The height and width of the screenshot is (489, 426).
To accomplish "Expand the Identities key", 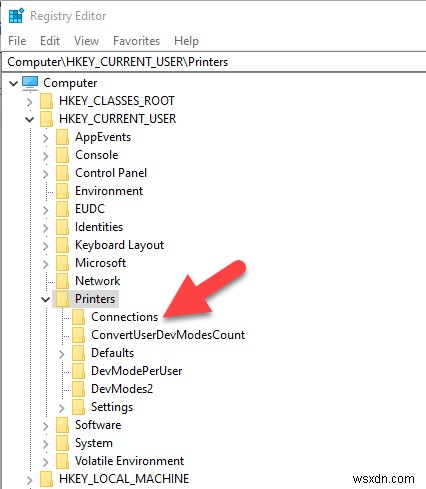I will [x=46, y=228].
